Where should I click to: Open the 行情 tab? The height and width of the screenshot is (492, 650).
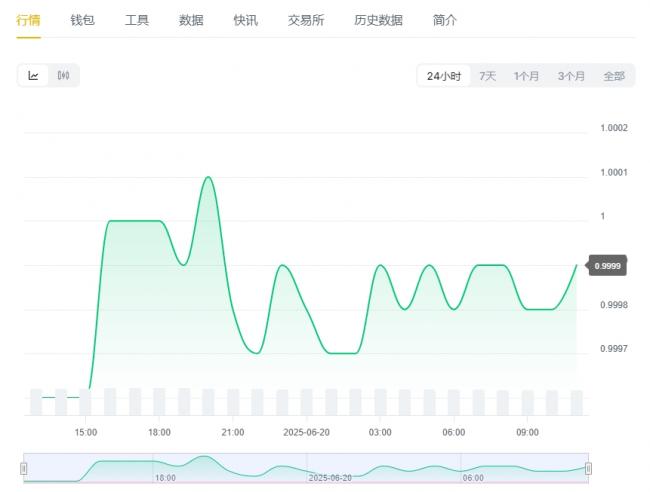click(x=28, y=20)
